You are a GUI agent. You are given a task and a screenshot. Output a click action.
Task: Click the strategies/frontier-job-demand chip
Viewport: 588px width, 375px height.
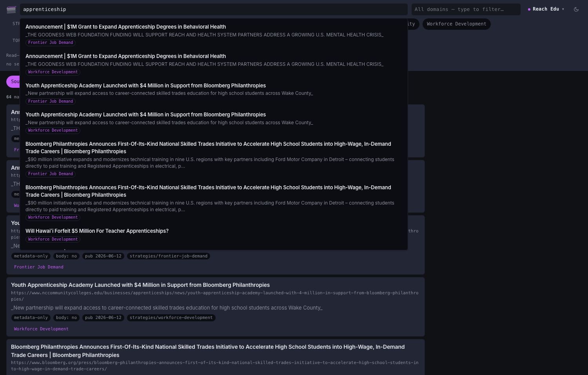click(169, 256)
